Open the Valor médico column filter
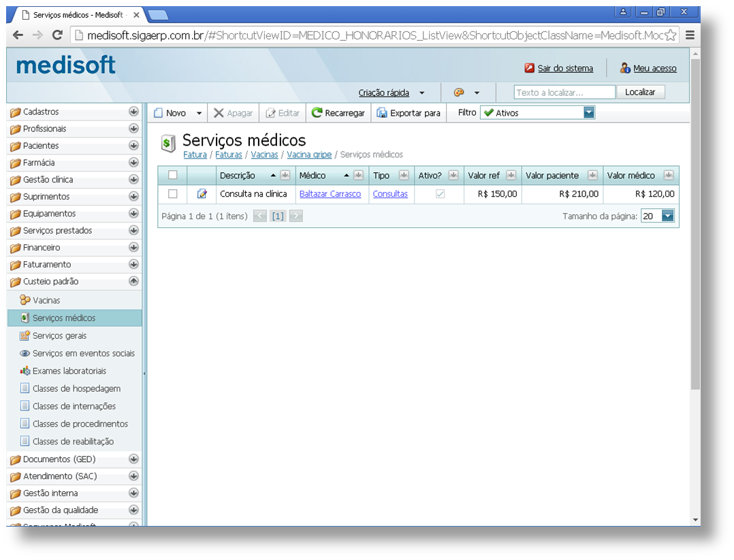This screenshot has width=734, height=560. (669, 175)
